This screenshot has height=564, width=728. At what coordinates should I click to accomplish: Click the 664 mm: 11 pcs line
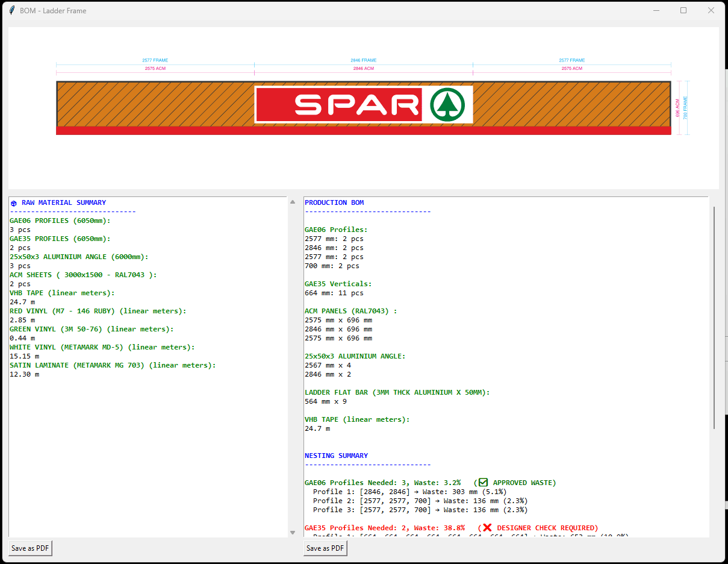tap(334, 293)
